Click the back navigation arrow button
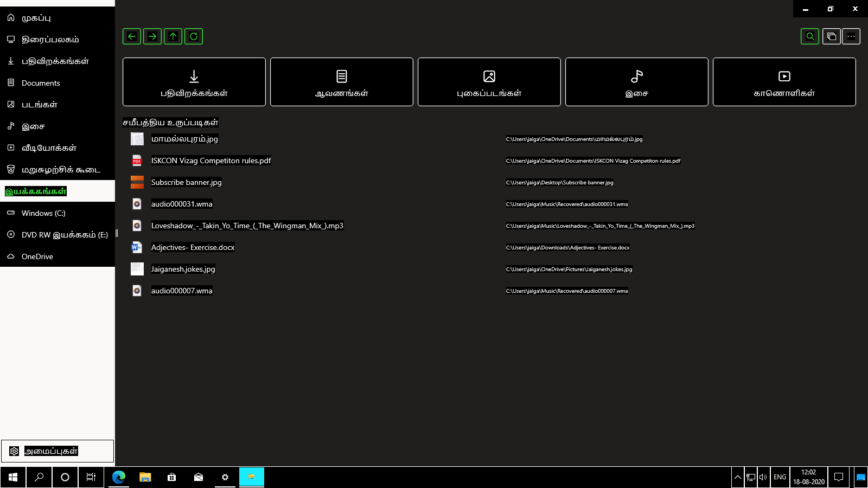This screenshot has height=488, width=868. tap(132, 36)
